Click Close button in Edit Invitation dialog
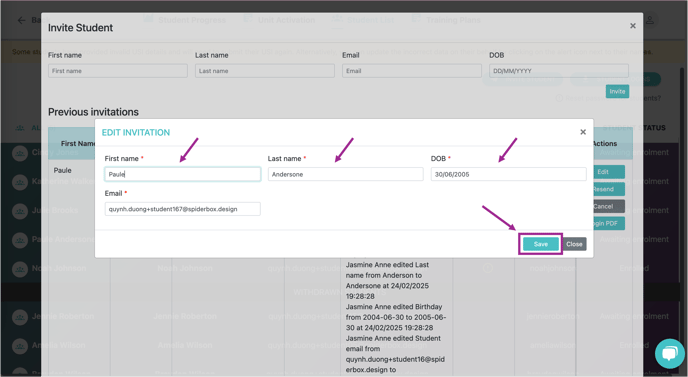This screenshot has height=377, width=688. (574, 244)
